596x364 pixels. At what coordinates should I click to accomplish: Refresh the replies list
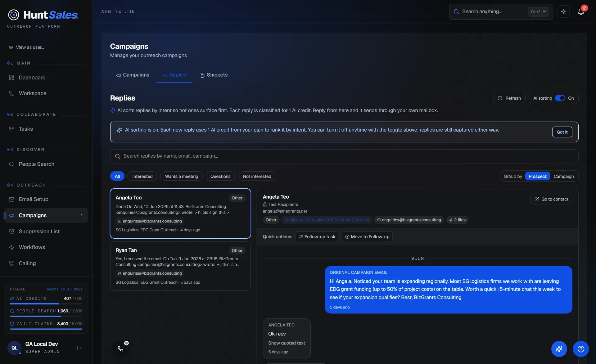pos(509,98)
